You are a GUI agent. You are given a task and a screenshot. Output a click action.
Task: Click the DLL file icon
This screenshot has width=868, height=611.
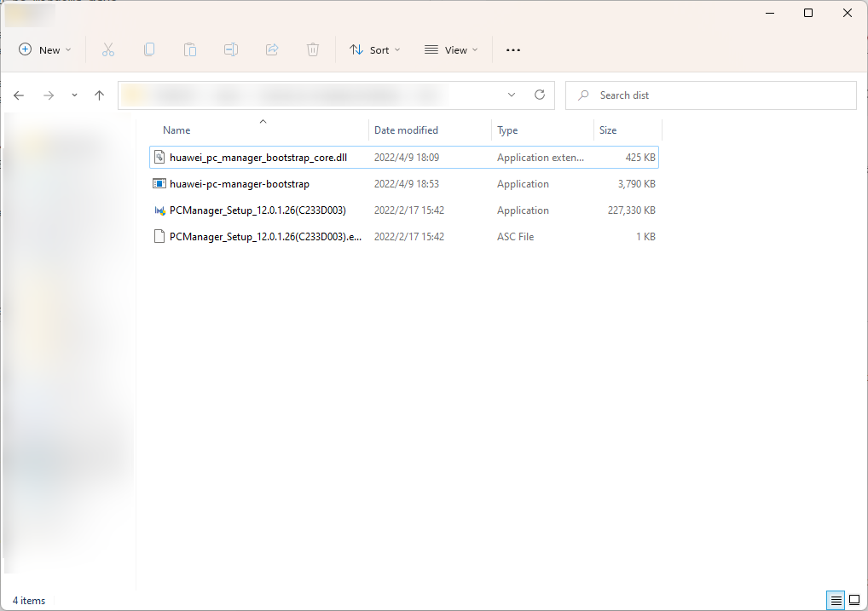pos(159,157)
